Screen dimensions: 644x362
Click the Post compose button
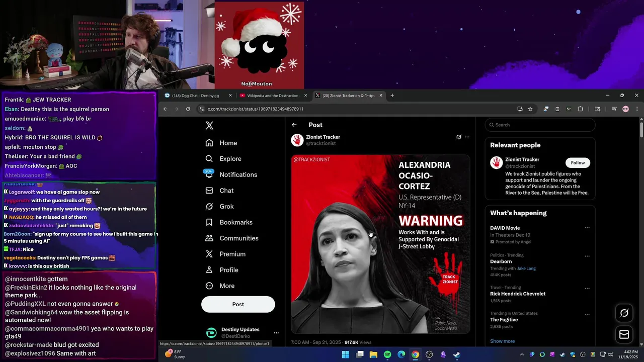click(x=238, y=304)
